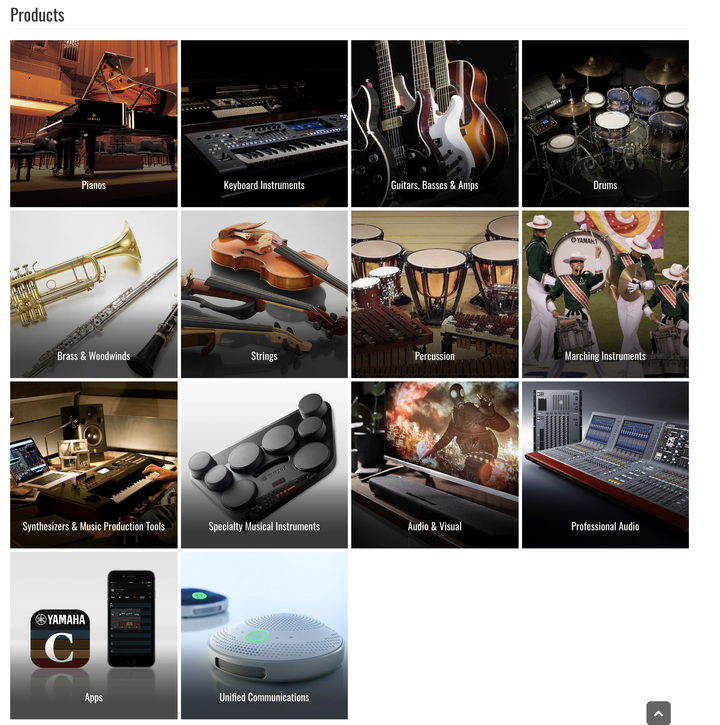Select the Unified Communications tile

(x=264, y=635)
